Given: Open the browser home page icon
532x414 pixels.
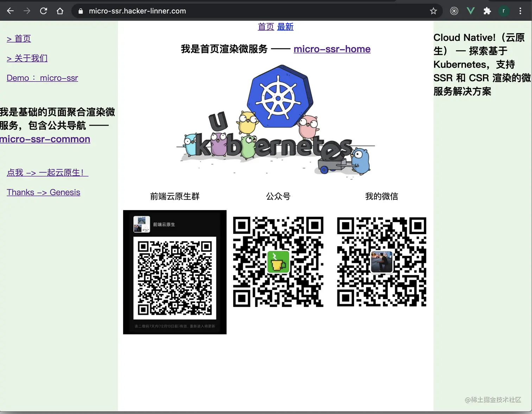Looking at the screenshot, I should [x=60, y=11].
